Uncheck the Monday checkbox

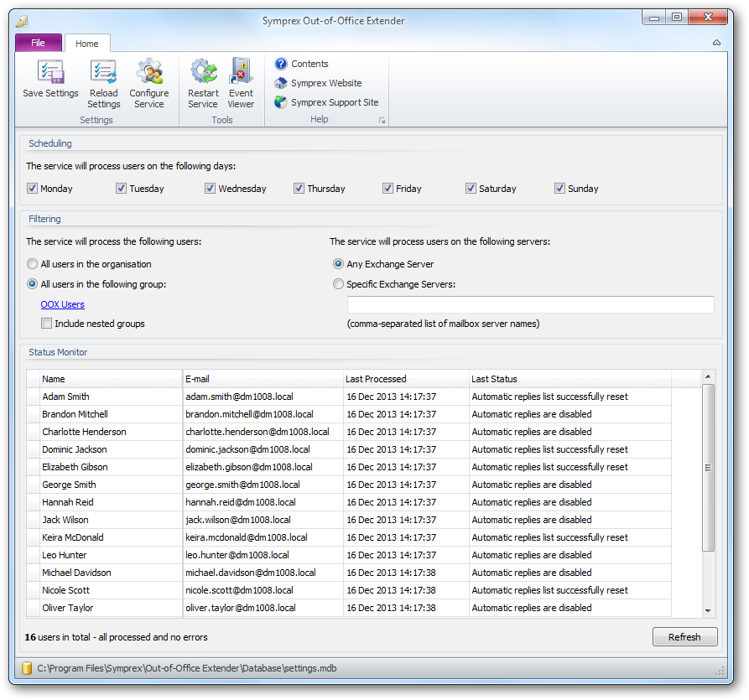tap(32, 188)
